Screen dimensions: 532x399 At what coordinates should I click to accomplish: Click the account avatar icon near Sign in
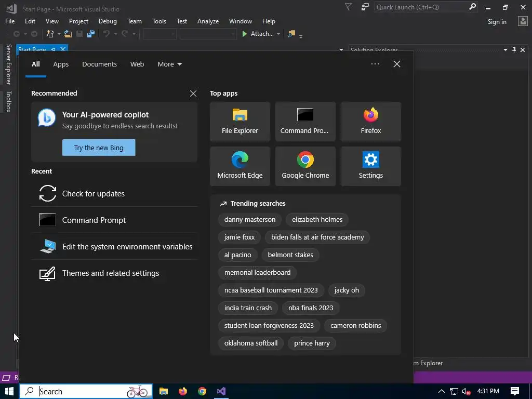(523, 21)
